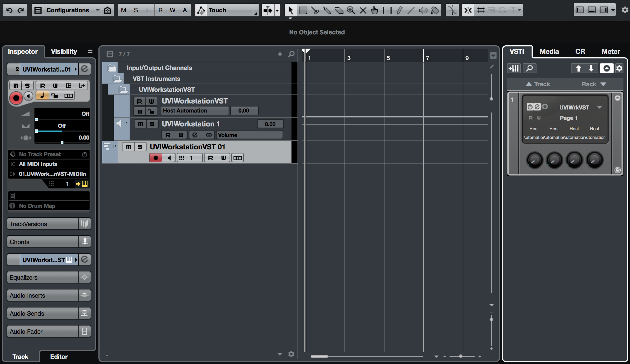This screenshot has height=364, width=630.
Task: Switch to CR tab
Action: point(580,52)
